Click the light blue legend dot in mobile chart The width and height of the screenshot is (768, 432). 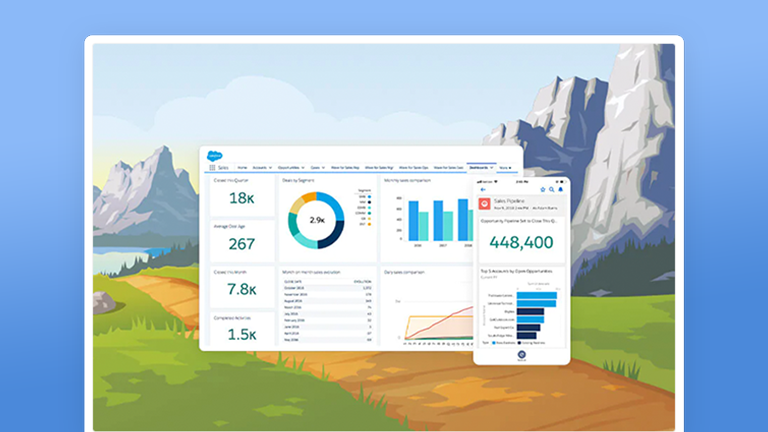click(x=494, y=343)
